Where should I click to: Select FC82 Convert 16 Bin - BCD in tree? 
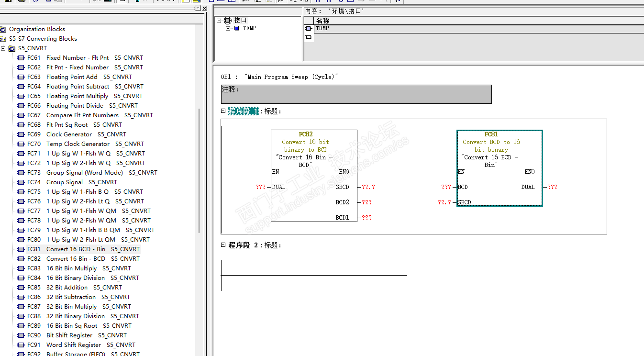click(x=84, y=259)
